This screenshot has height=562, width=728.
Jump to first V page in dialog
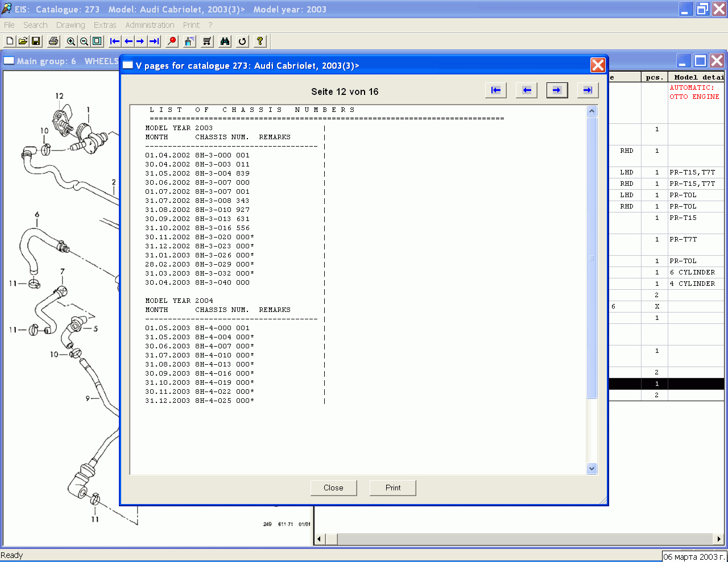[x=496, y=90]
